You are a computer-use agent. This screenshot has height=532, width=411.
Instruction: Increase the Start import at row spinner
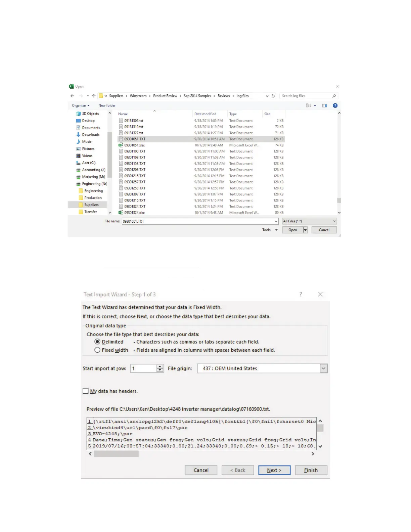[160, 366]
